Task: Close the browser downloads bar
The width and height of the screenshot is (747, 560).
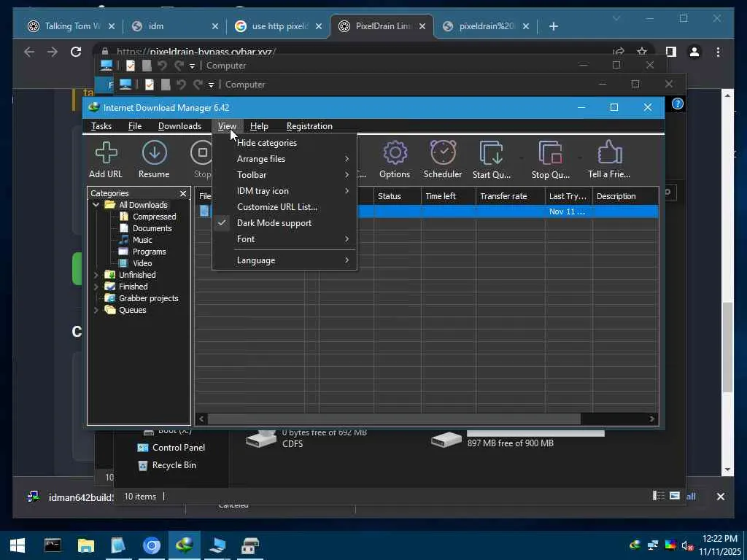Action: pyautogui.click(x=720, y=497)
